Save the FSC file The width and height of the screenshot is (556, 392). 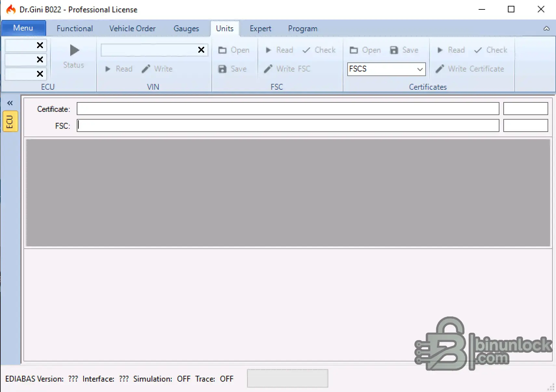coord(232,69)
